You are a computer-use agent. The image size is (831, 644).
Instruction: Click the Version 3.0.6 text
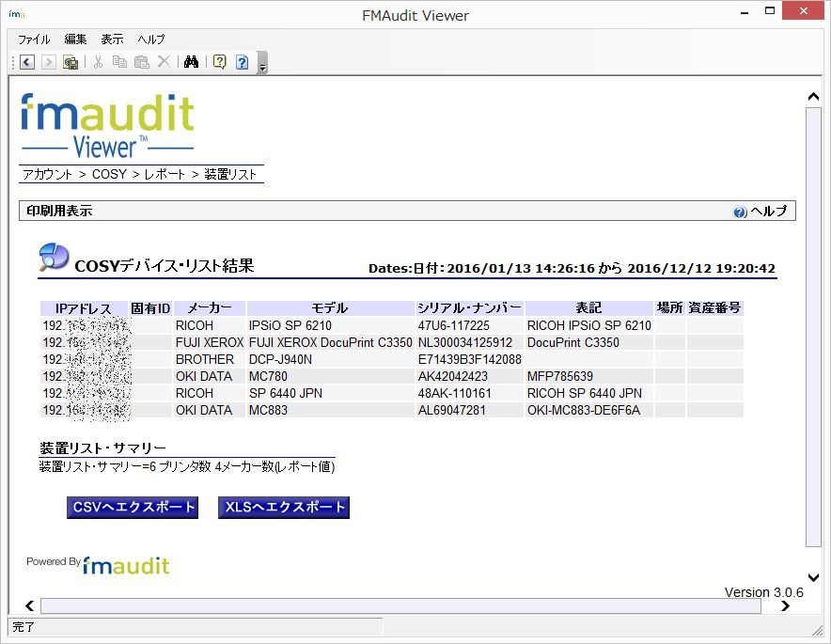click(763, 592)
